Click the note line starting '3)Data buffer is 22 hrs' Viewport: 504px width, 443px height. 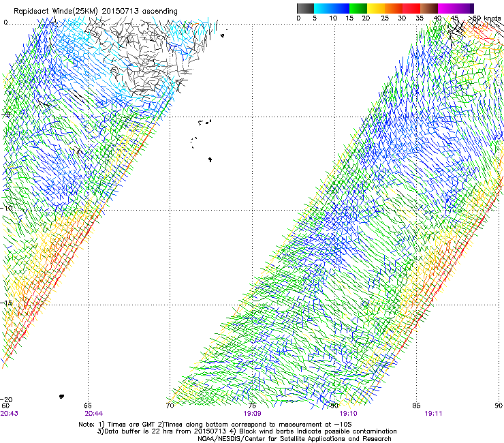click(247, 431)
